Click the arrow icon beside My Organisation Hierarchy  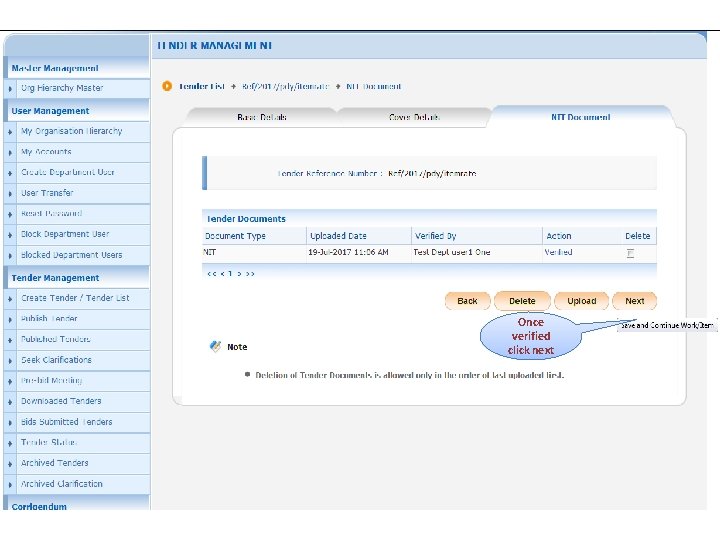coord(10,132)
